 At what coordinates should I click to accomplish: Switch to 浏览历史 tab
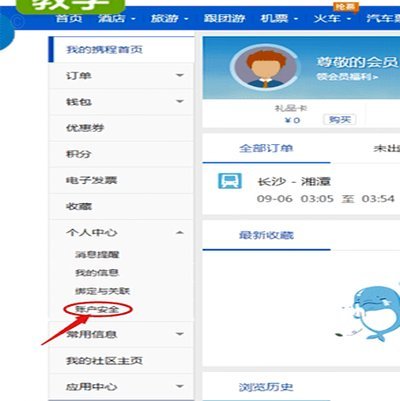(266, 387)
